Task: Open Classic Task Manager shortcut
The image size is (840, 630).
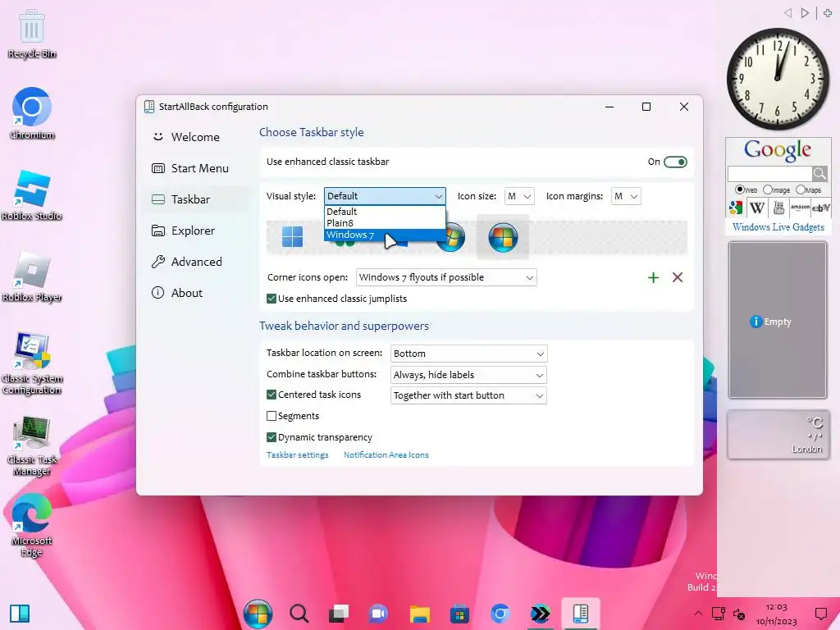Action: click(32, 445)
